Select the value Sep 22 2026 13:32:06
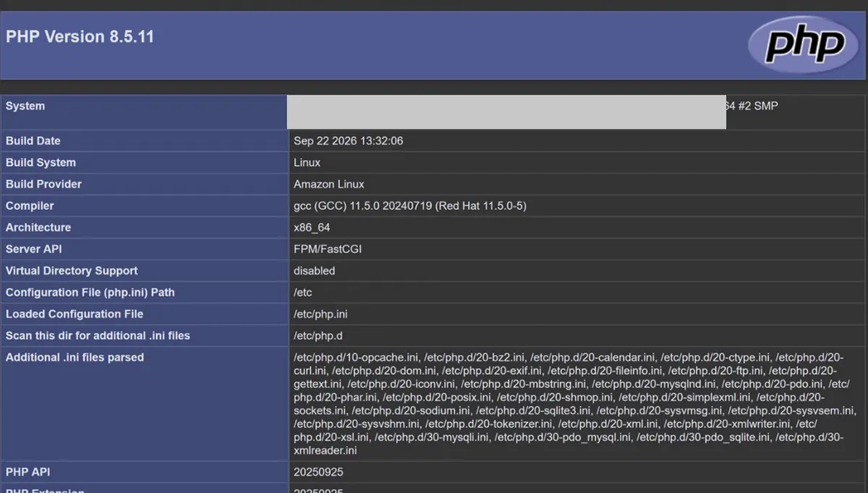The height and width of the screenshot is (493, 868). [x=348, y=140]
